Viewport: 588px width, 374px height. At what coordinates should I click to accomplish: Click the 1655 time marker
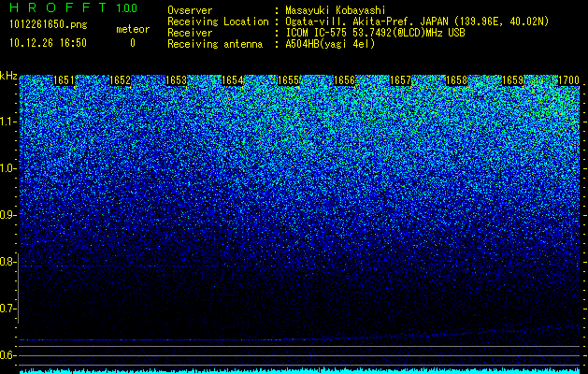[x=288, y=80]
